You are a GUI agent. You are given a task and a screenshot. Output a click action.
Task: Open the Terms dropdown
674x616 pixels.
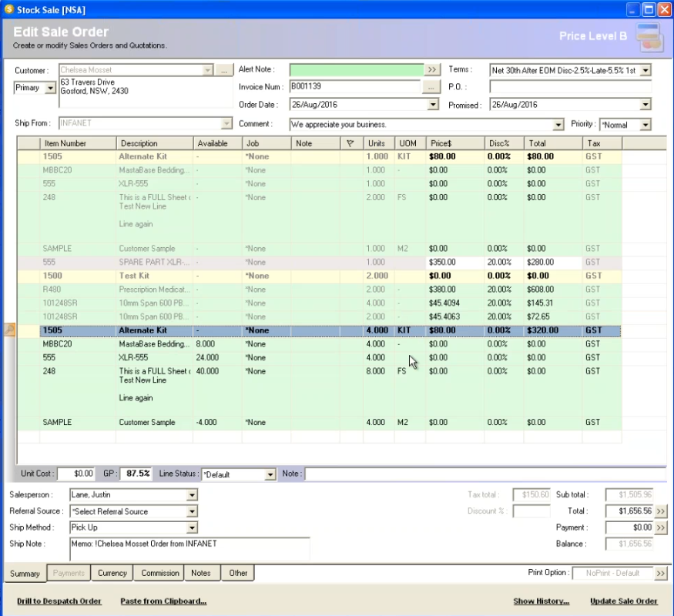point(645,70)
